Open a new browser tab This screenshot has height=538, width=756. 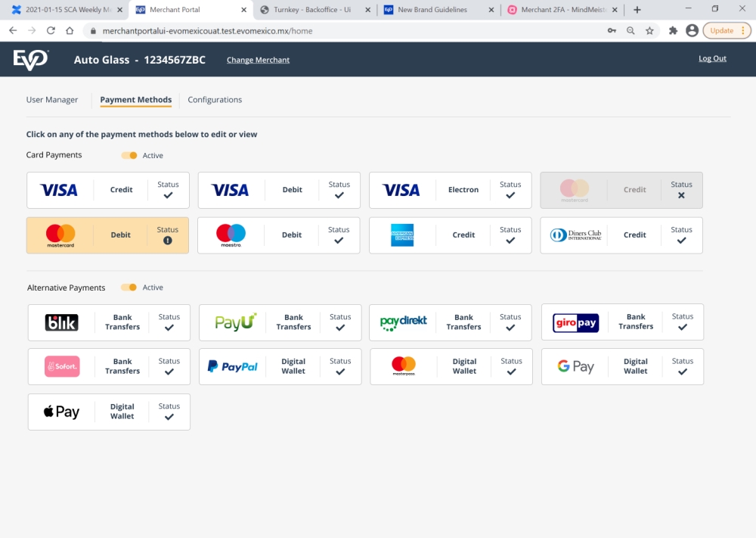click(x=637, y=10)
